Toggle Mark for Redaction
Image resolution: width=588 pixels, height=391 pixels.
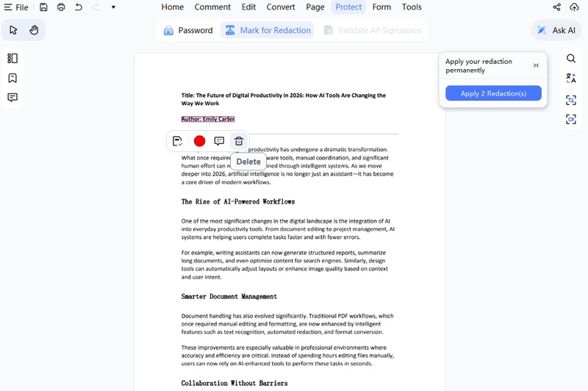268,30
